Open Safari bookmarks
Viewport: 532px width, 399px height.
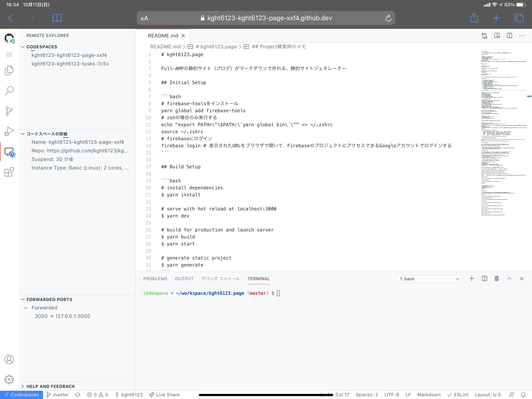(x=57, y=18)
